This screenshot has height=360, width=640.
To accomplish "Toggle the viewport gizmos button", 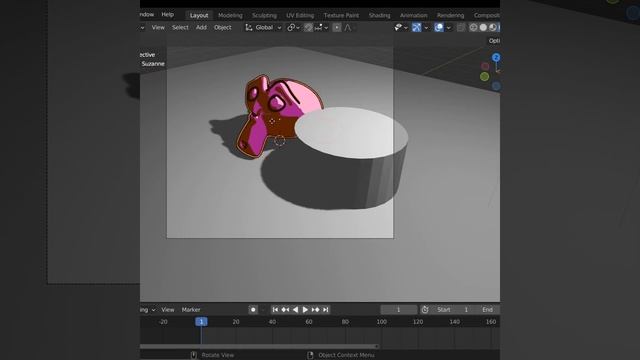I will point(416,27).
